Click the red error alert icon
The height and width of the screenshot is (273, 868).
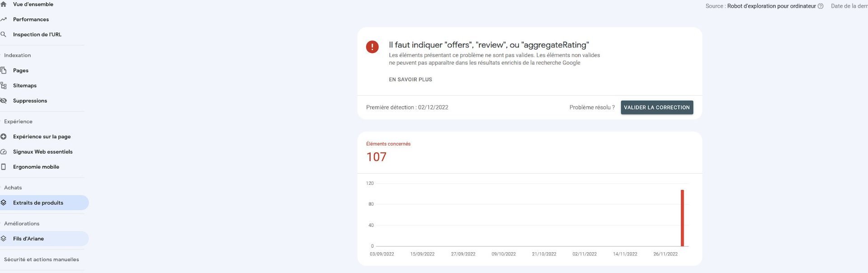click(x=372, y=47)
